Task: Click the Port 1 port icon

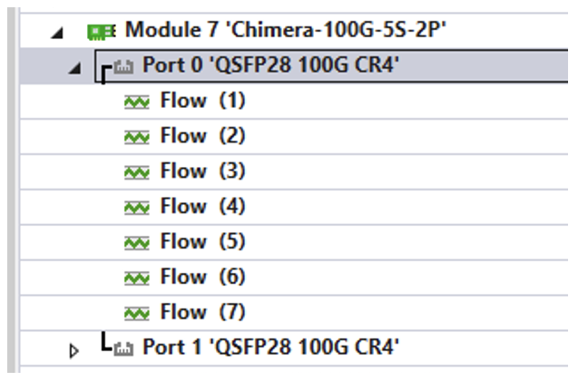Action: tap(123, 348)
